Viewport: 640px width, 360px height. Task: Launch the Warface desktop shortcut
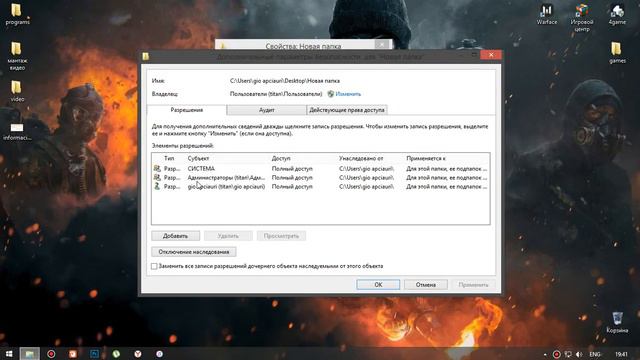point(547,14)
